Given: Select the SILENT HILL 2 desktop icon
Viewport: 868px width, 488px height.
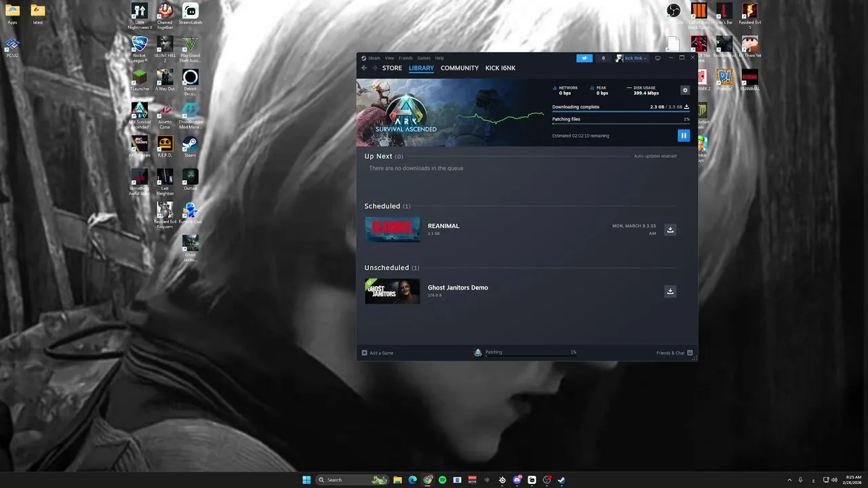Looking at the screenshot, I should 165,49.
